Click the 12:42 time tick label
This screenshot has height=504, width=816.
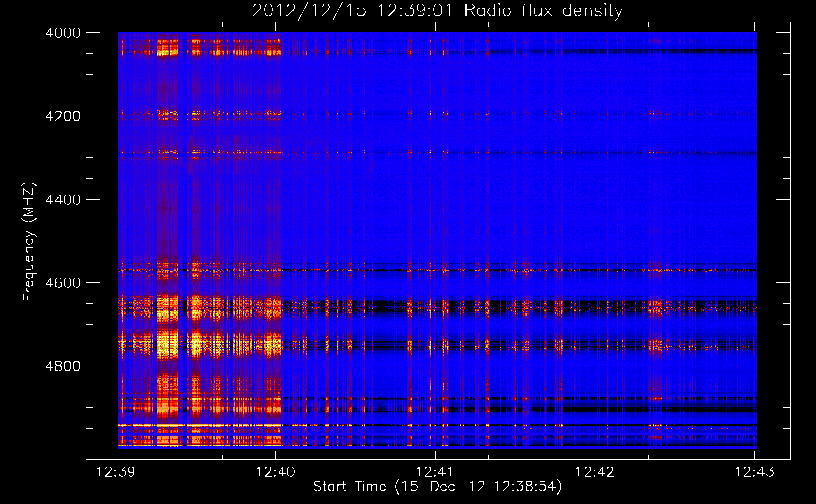coord(595,472)
